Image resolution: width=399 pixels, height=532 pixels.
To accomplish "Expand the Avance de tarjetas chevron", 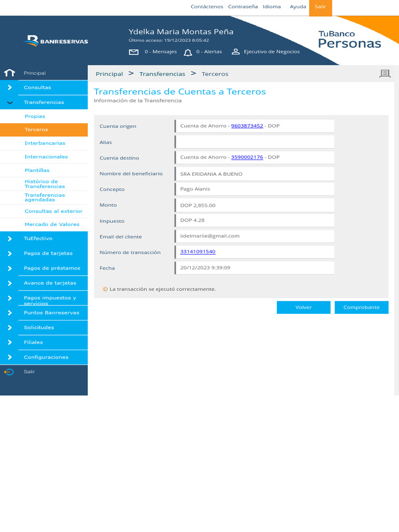I will 9,283.
